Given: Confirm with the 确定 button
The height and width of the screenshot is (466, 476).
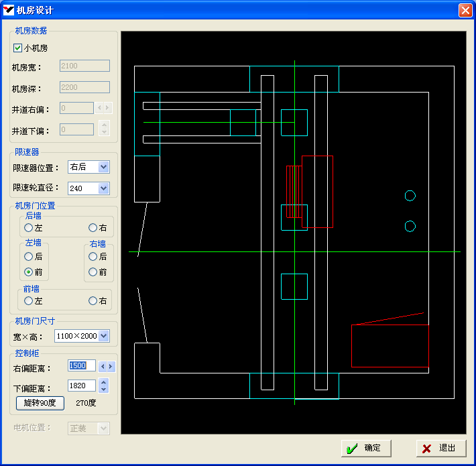Looking at the screenshot, I should (x=365, y=449).
